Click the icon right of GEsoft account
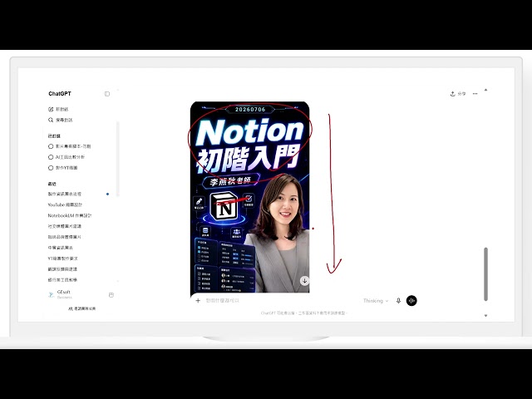Screen dimensions: 532x399 pos(111,295)
